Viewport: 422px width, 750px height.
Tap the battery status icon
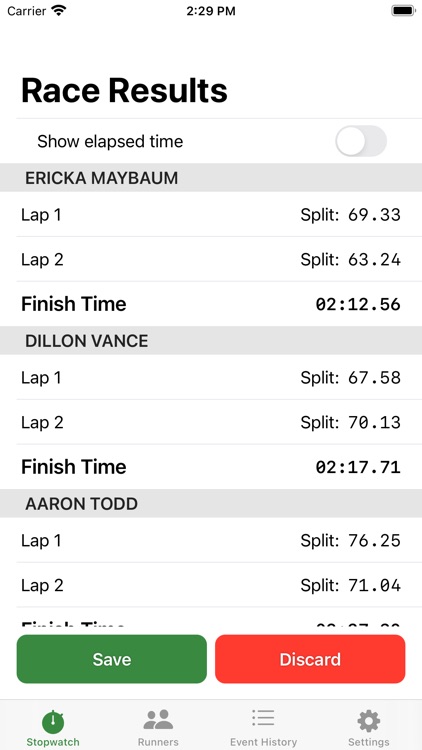[x=403, y=11]
